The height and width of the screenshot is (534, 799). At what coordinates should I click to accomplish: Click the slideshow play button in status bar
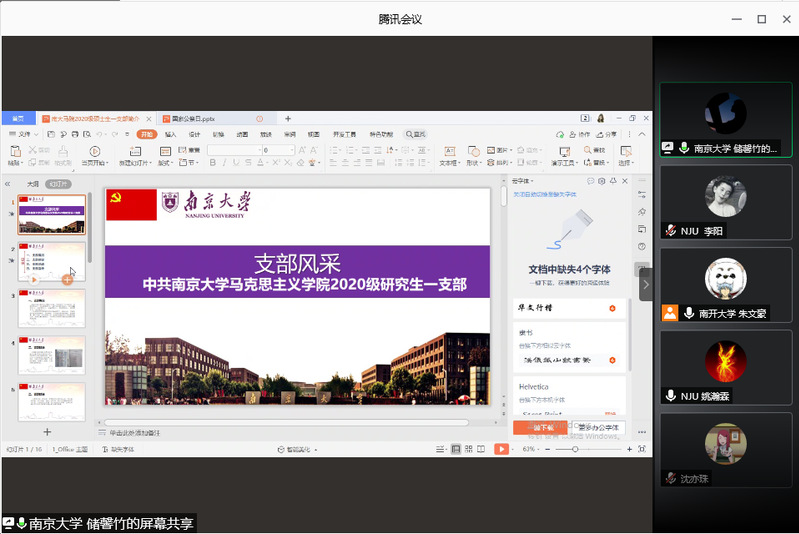pyautogui.click(x=501, y=450)
